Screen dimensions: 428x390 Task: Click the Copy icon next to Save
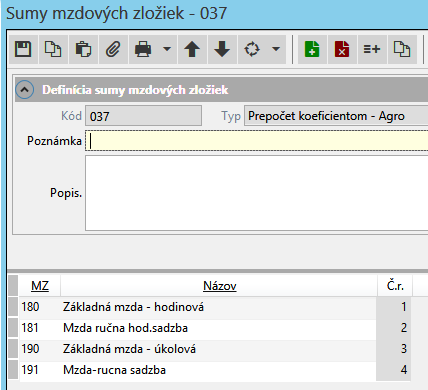(x=53, y=49)
